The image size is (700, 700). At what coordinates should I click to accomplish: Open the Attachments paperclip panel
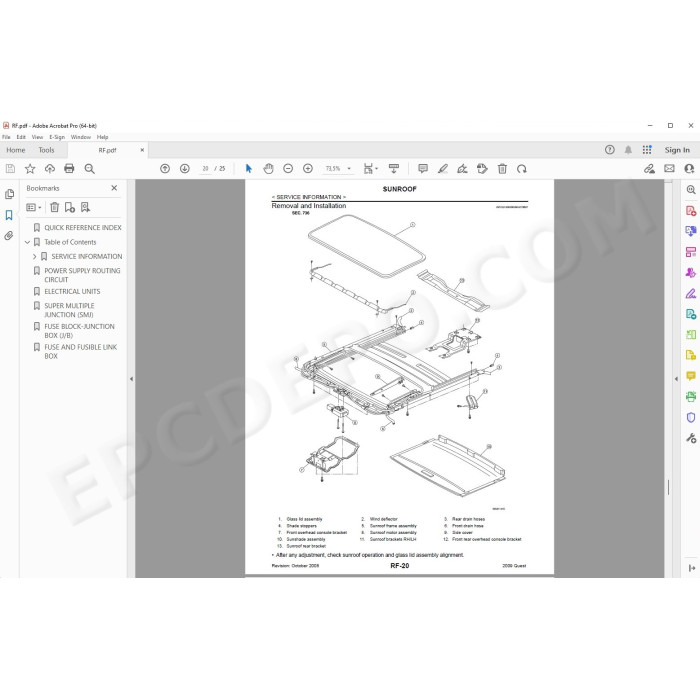[9, 236]
